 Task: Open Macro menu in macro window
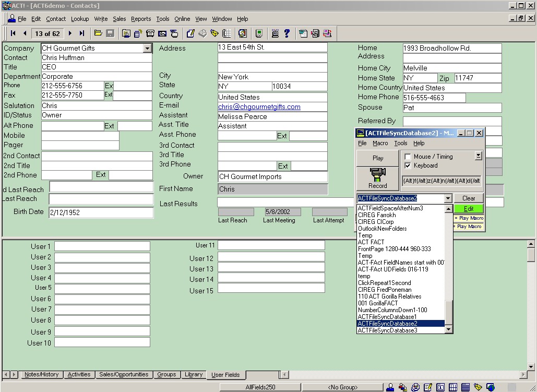[x=380, y=143]
